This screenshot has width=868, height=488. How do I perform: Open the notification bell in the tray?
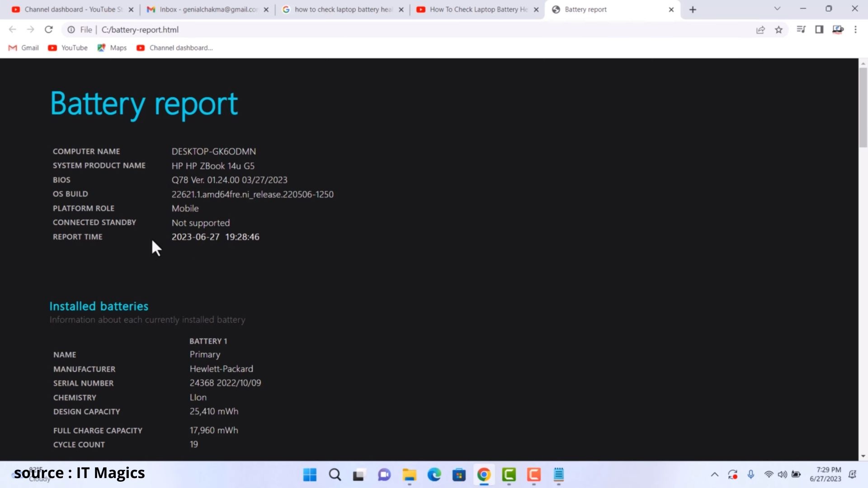coord(853,474)
